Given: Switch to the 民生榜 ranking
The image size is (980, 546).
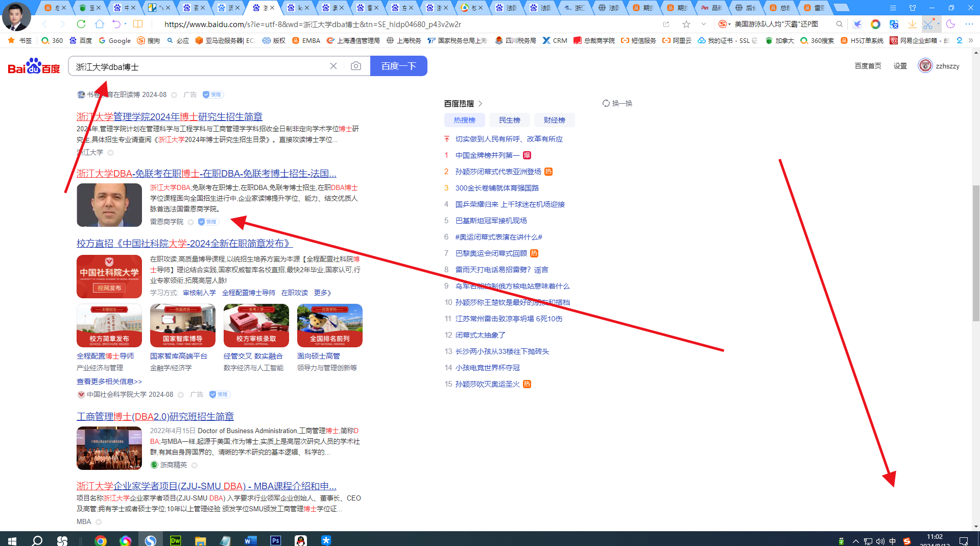Looking at the screenshot, I should click(x=509, y=120).
